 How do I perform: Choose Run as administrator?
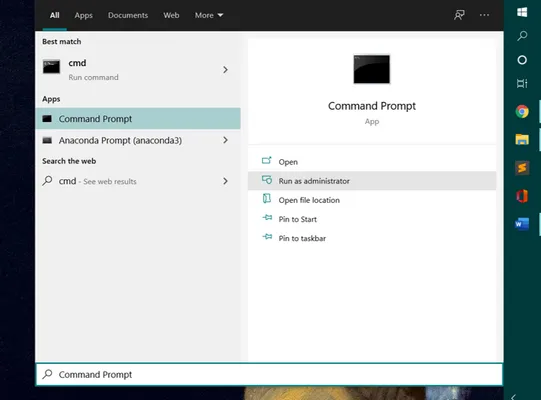click(x=372, y=181)
